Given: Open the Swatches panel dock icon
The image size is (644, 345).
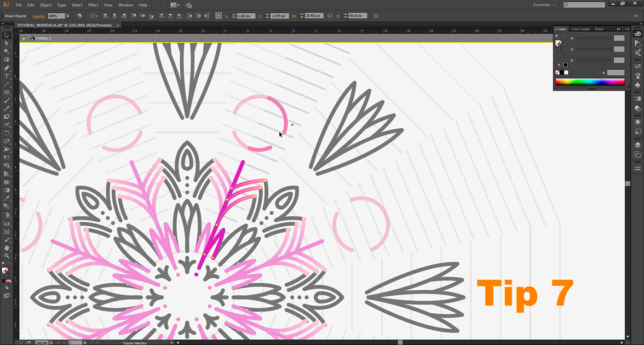Looking at the screenshot, I should point(638,66).
